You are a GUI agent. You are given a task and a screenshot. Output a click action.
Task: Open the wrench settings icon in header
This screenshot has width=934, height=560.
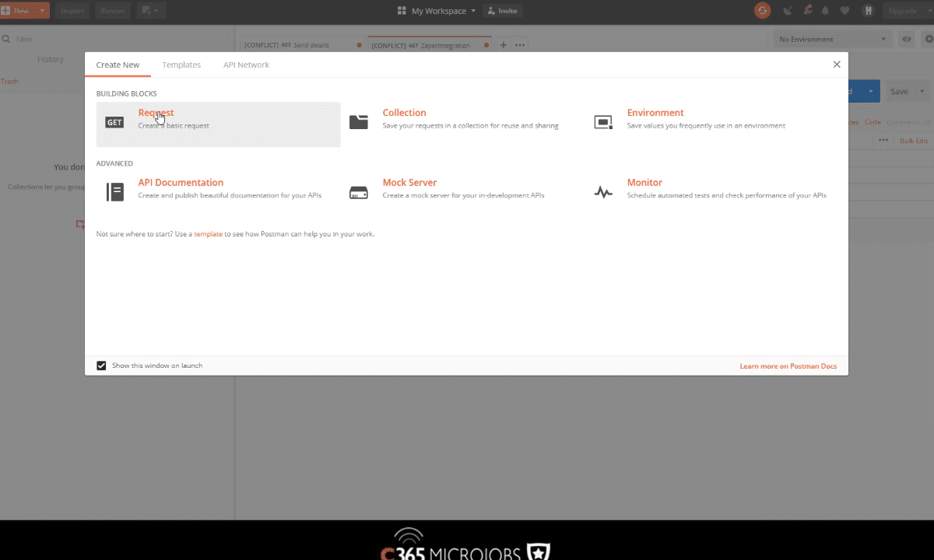808,11
